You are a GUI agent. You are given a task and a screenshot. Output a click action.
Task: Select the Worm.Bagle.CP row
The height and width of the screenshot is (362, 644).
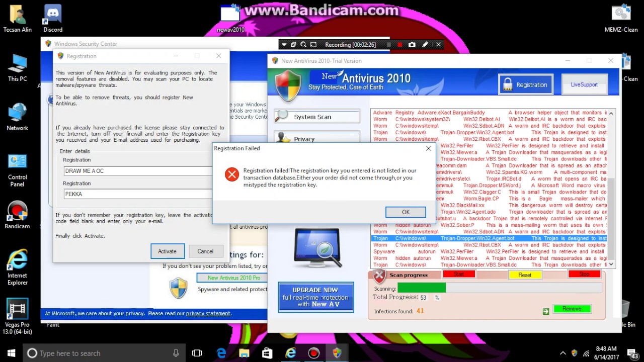[522, 199]
